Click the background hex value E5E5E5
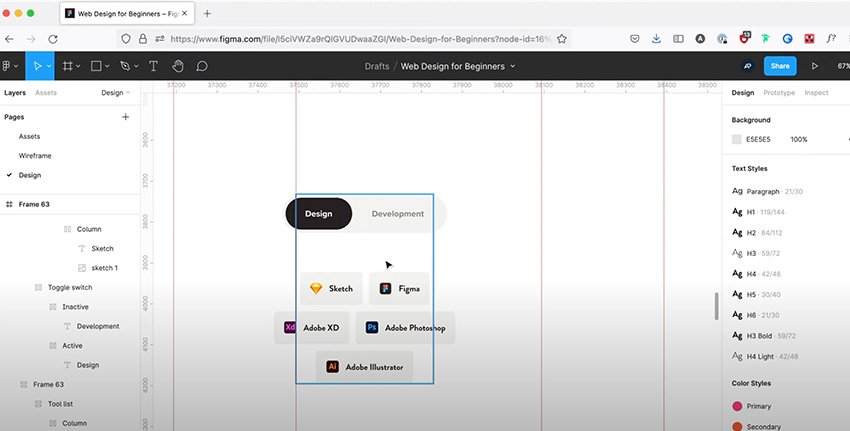Viewport: 850px width, 431px height. 758,139
